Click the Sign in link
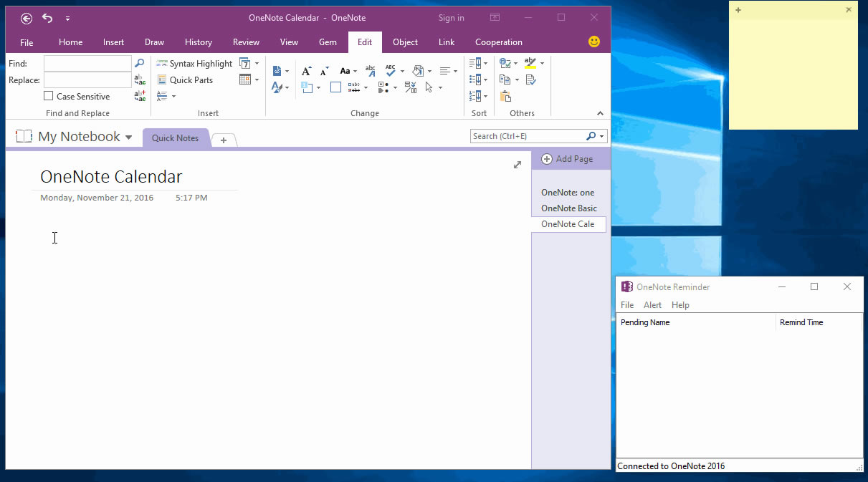868x482 pixels. (451, 17)
